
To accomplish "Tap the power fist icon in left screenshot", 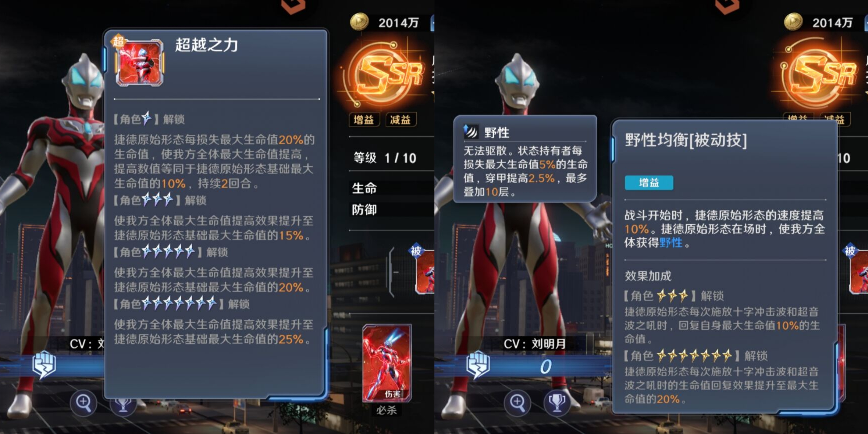I will click(44, 364).
